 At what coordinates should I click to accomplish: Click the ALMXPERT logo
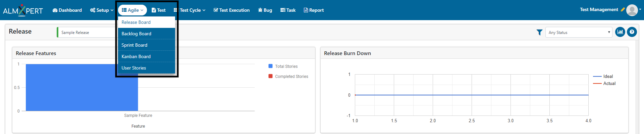pos(23,10)
